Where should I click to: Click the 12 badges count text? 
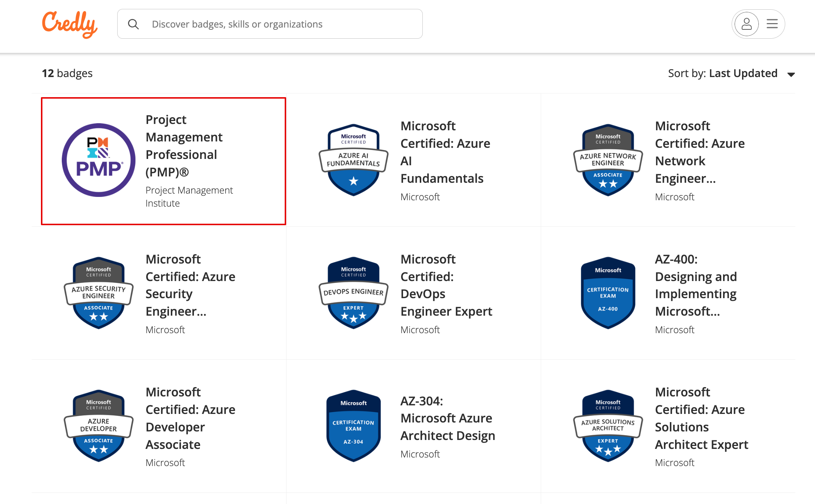click(67, 73)
